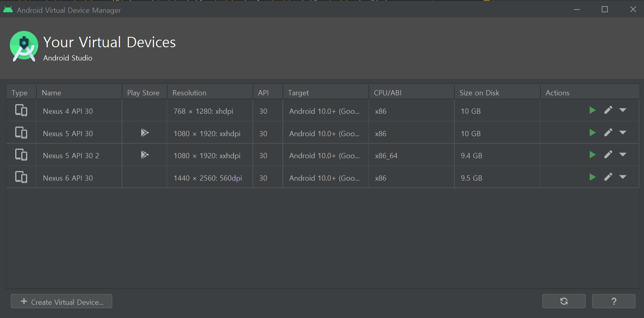This screenshot has height=318, width=644.
Task: Sort by the CPU/ABI column header
Action: [x=412, y=93]
